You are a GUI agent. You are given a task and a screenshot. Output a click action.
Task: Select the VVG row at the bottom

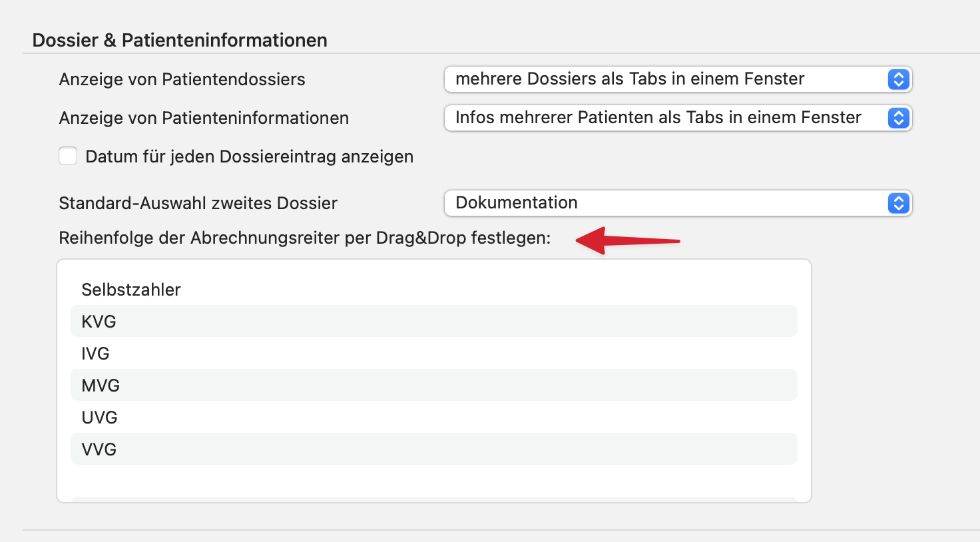coord(433,449)
